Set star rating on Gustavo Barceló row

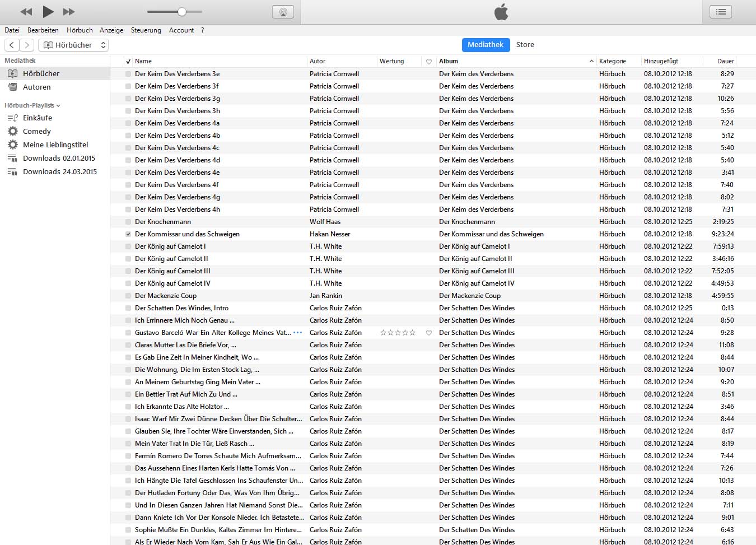click(398, 333)
